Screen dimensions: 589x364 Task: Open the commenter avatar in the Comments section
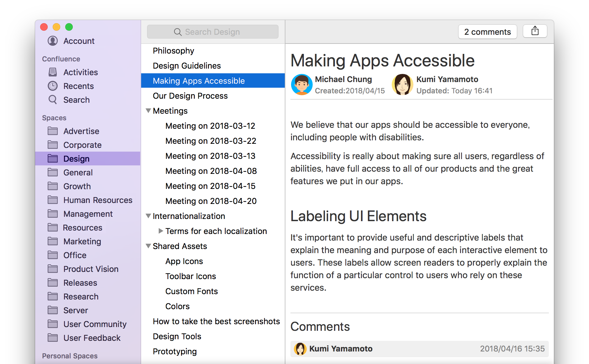pos(300,349)
